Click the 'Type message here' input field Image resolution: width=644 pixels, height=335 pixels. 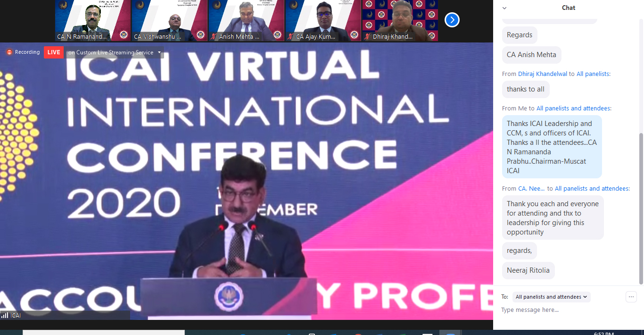point(561,310)
